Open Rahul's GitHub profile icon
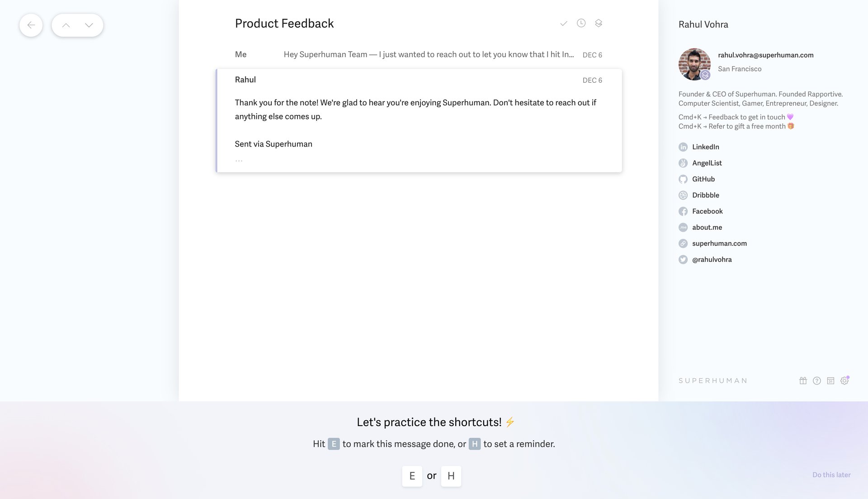Screen dimensions: 868x499 click(x=683, y=179)
